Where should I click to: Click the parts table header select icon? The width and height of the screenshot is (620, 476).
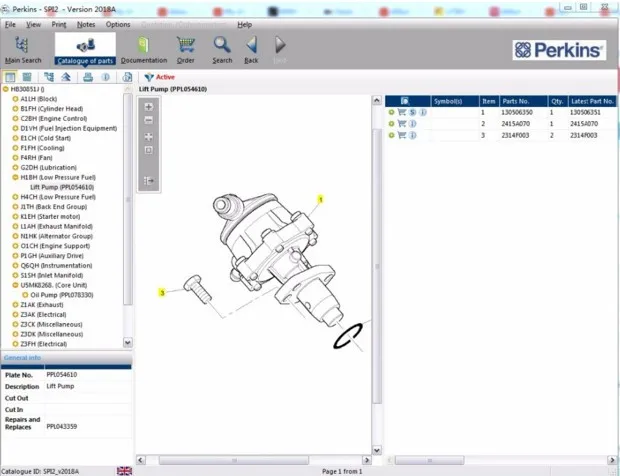(x=405, y=101)
